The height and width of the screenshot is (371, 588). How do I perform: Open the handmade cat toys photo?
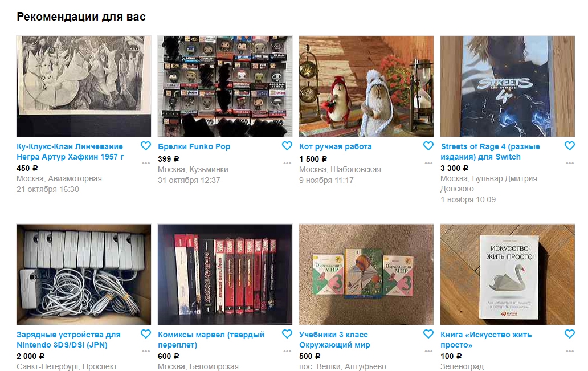point(366,86)
